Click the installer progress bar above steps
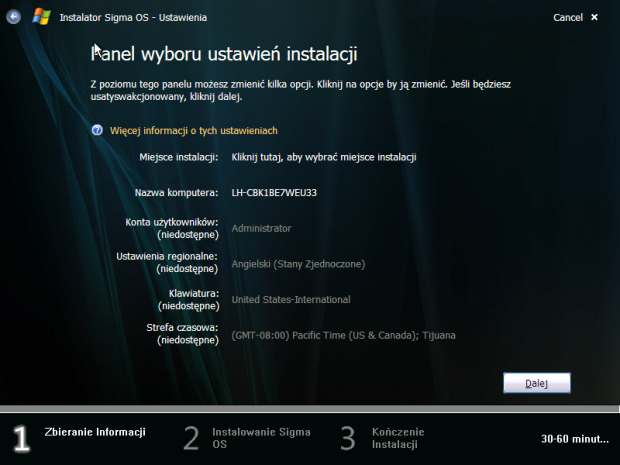 [310, 409]
